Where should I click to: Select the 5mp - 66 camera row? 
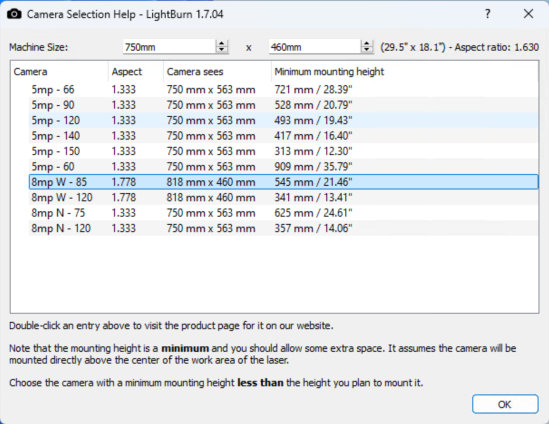[x=283, y=90]
